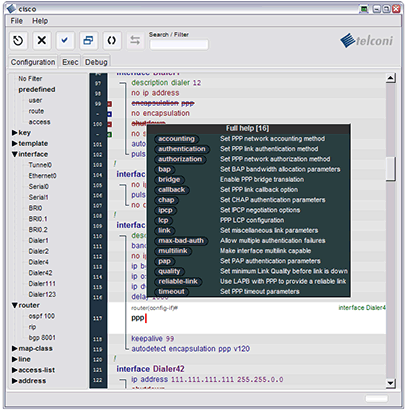Click the Search / Filter input field
The image size is (407, 410).
point(179,44)
